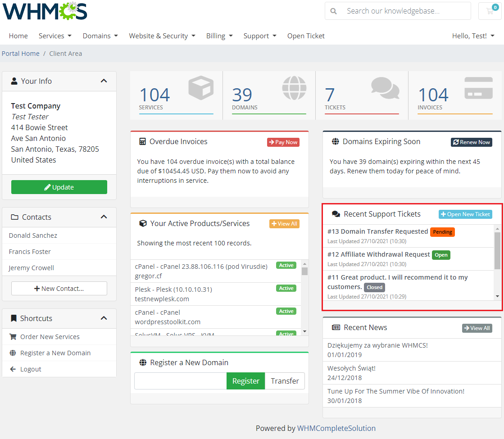504x439 pixels.
Task: Switch to the Transfer domain tab
Action: [285, 381]
